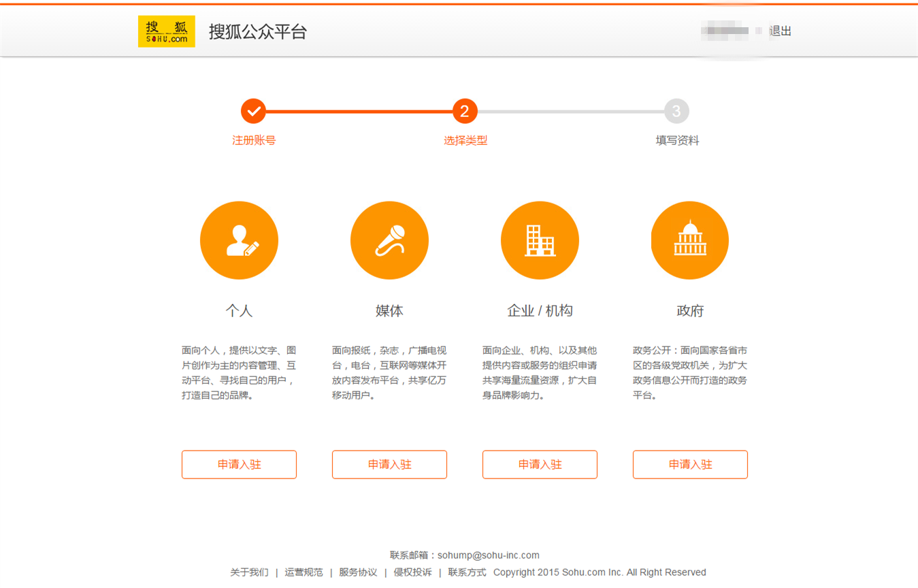Select the 政府 government capitol icon
This screenshot has height=588, width=918.
(x=690, y=240)
